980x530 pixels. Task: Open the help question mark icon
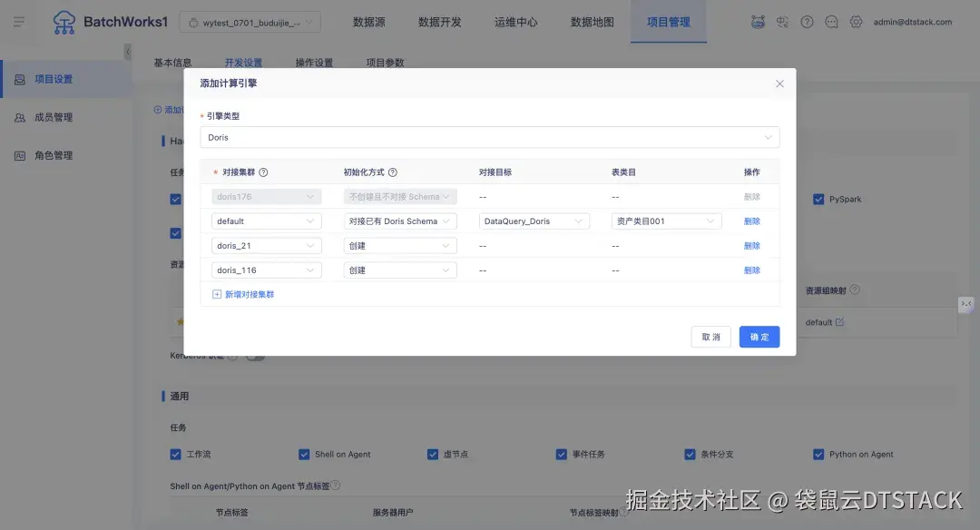tap(807, 22)
